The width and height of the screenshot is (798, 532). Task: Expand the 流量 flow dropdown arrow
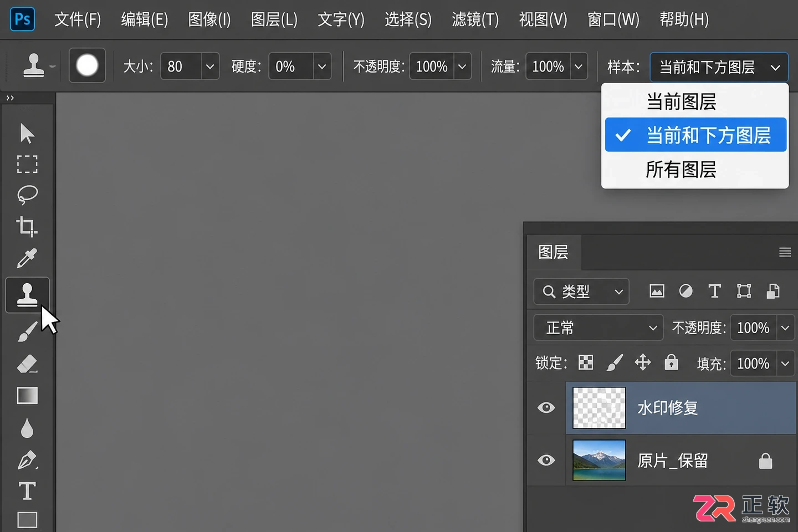tap(579, 66)
